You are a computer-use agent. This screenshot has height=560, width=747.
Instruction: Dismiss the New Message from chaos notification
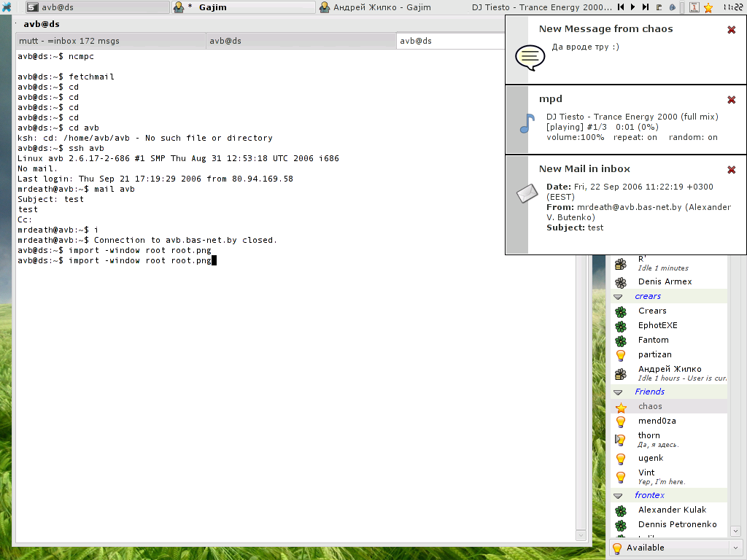[731, 30]
